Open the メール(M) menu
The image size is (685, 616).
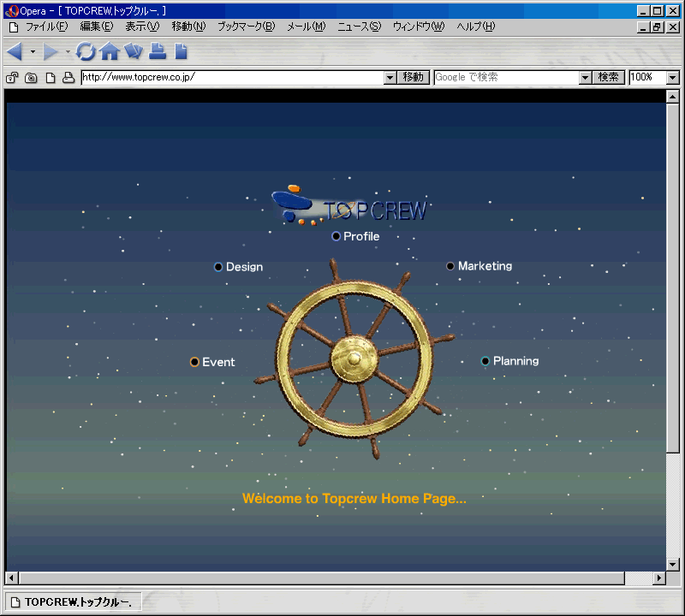point(307,27)
